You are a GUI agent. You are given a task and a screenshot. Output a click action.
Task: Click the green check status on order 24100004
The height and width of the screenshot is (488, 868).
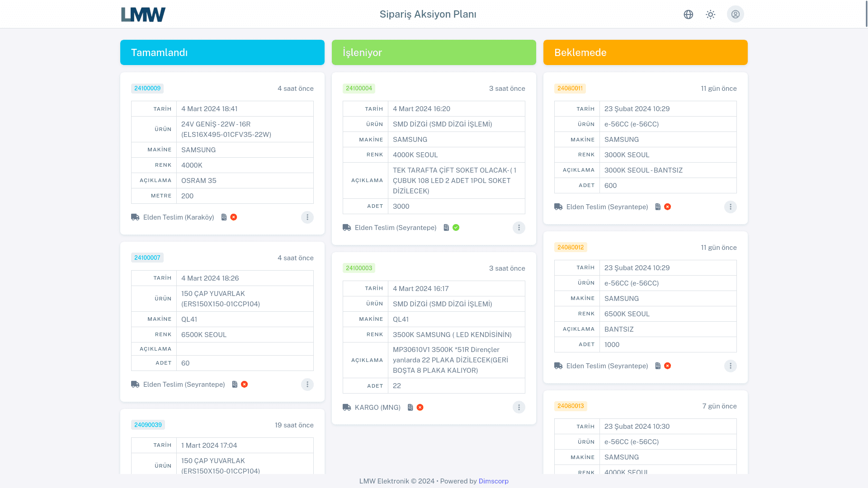coord(455,227)
